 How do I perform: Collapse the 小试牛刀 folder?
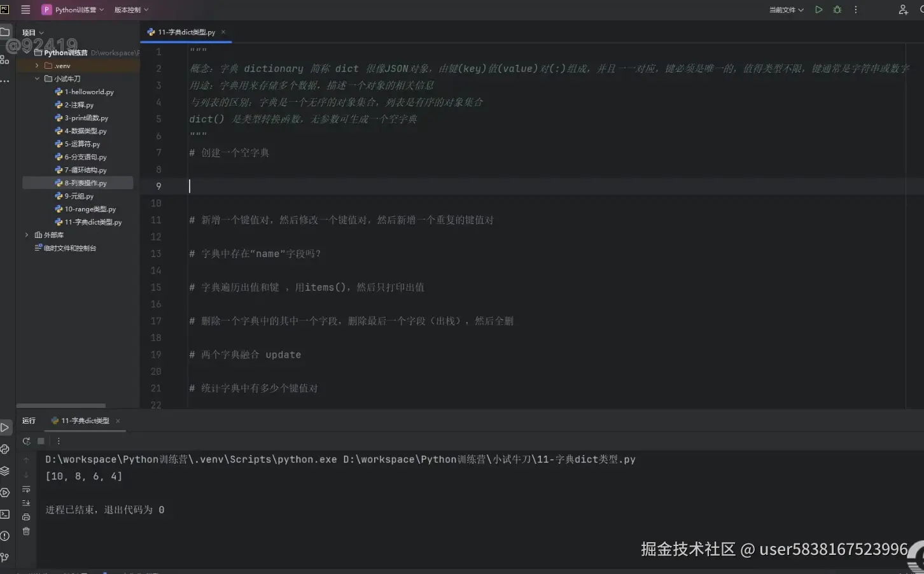[37, 78]
